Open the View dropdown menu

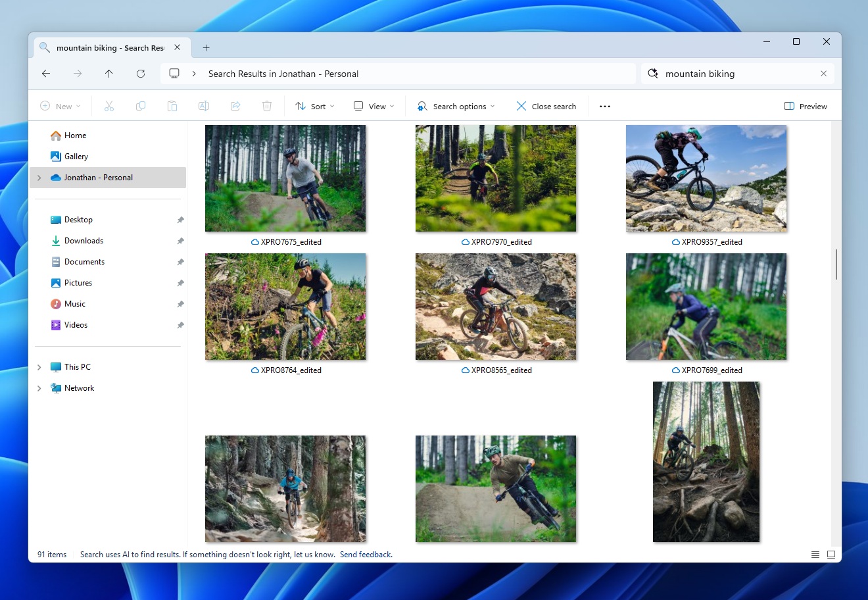[373, 106]
